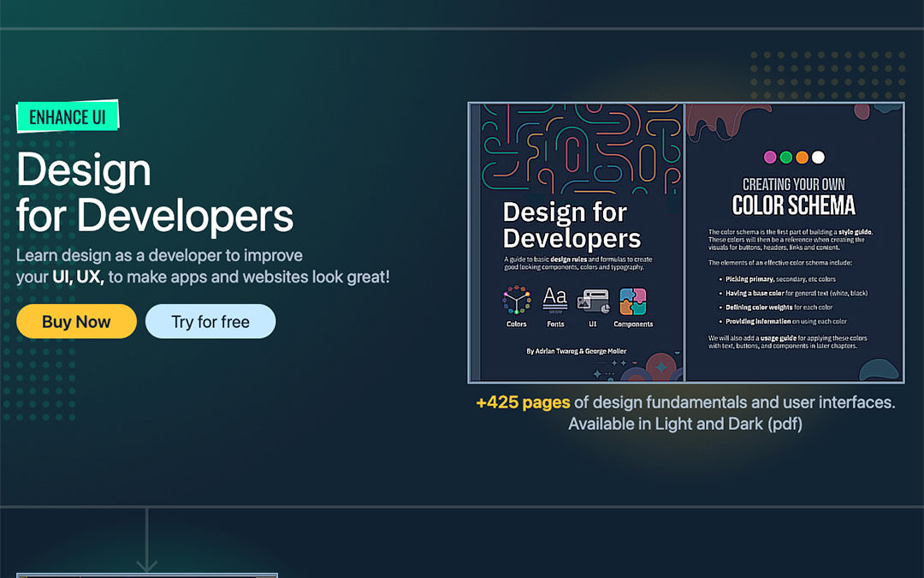Screen dimensions: 924x578
Task: Click the Colors wheel icon on book cover
Action: pyautogui.click(x=516, y=301)
